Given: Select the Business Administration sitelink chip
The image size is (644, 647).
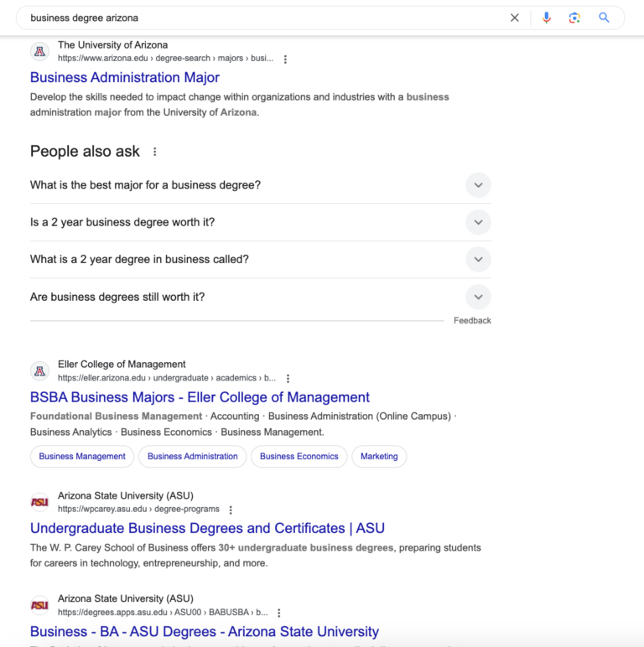Looking at the screenshot, I should [x=192, y=457].
